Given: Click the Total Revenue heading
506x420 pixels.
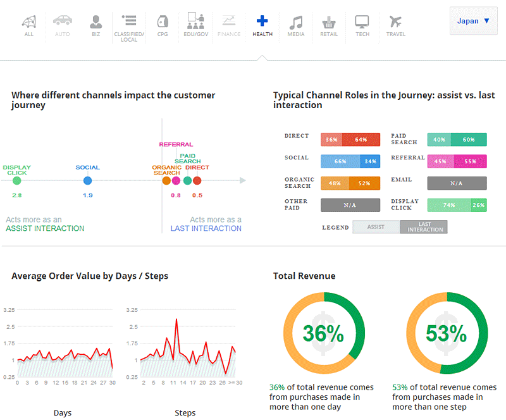Looking at the screenshot, I should pyautogui.click(x=304, y=276).
